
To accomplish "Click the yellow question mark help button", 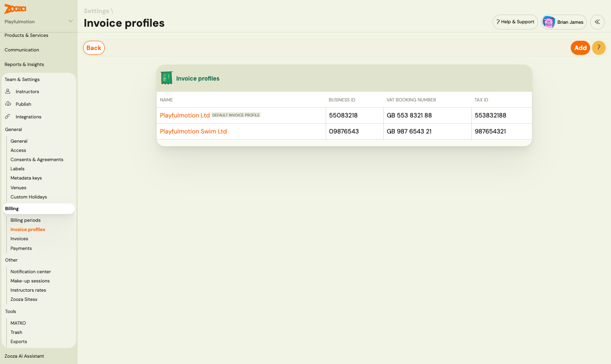I will click(x=599, y=48).
